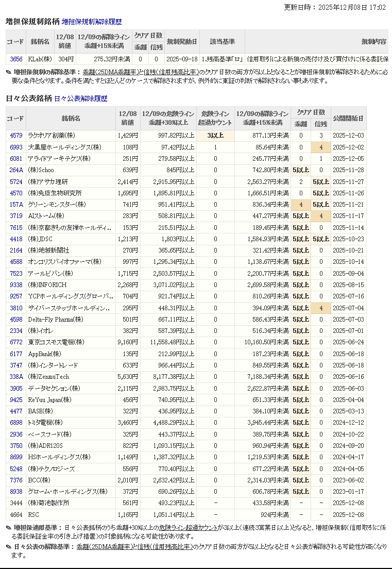Open the 日々公表解除履歴 history link
This screenshot has width=392, height=569.
coord(80,98)
